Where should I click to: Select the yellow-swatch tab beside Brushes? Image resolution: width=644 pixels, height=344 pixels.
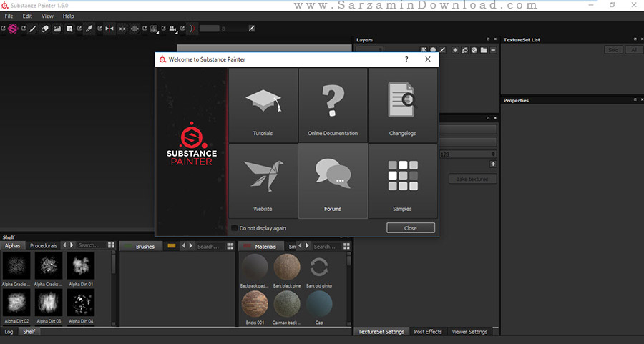pos(172,246)
